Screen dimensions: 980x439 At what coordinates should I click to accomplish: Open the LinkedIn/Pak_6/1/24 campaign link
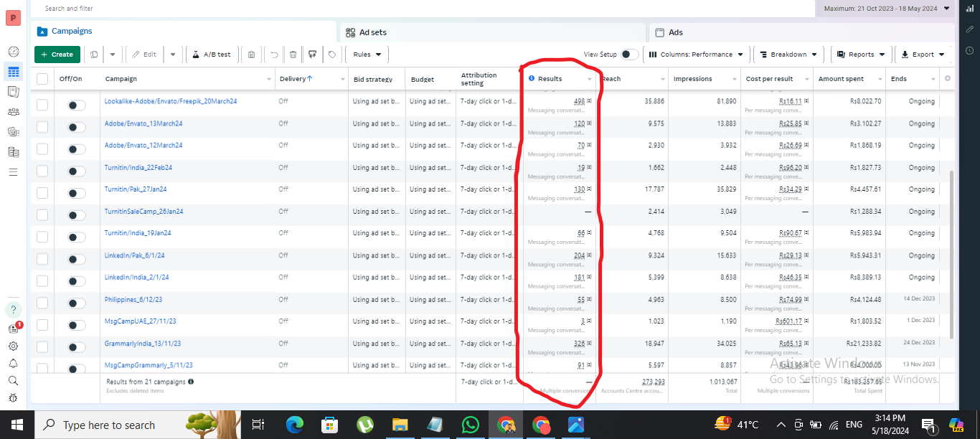[135, 255]
